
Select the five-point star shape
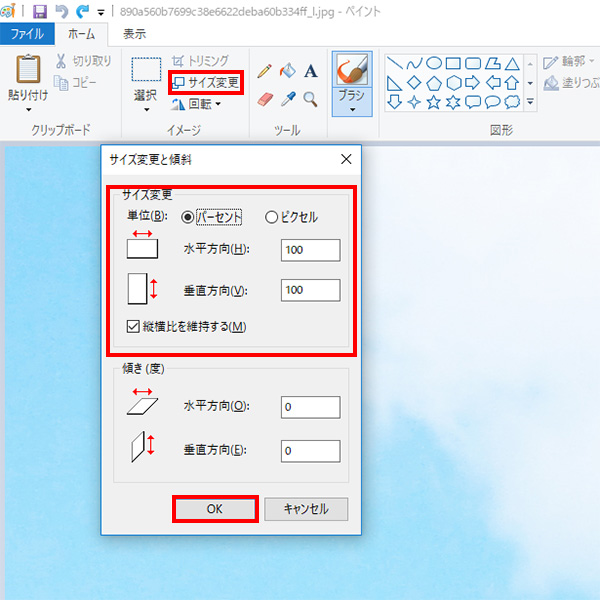coord(434,102)
